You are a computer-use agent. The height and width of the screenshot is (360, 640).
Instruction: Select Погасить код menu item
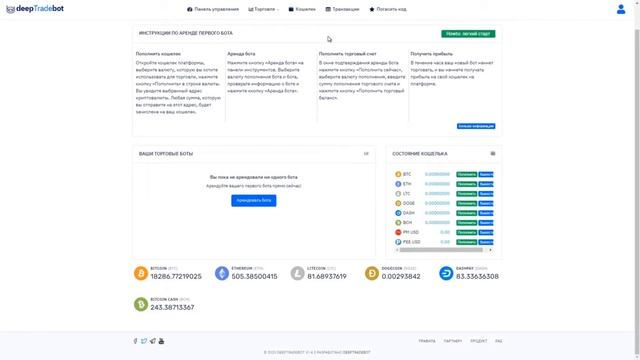click(x=388, y=9)
